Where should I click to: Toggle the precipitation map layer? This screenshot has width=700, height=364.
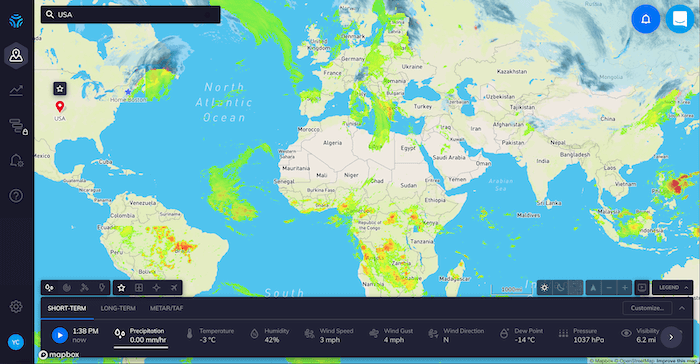(x=50, y=288)
